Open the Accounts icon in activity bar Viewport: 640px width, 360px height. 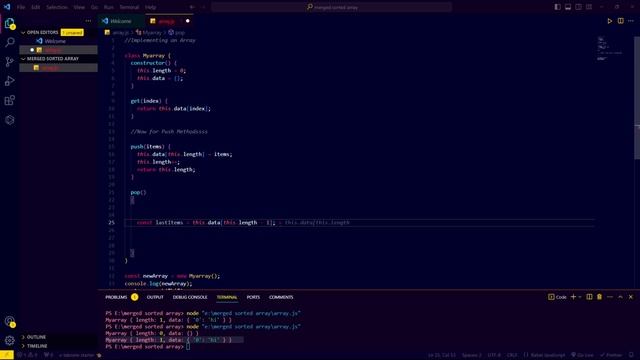[x=9, y=321]
